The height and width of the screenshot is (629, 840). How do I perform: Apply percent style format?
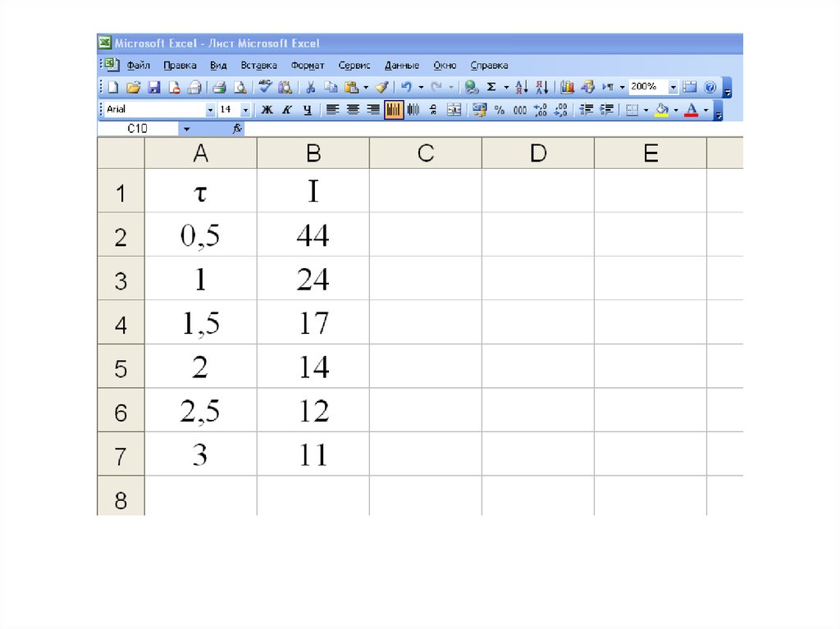click(500, 110)
